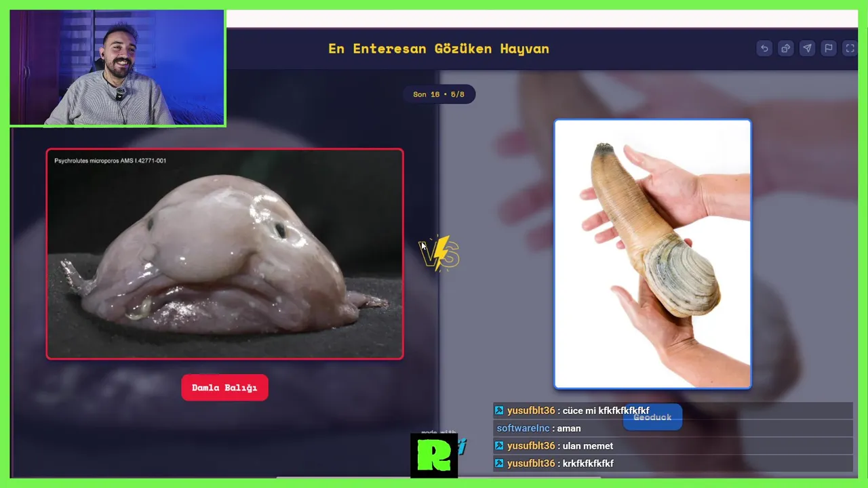The width and height of the screenshot is (868, 488).
Task: Click caption Psychrolutes microporos AMS I.42771-001
Action: [110, 161]
